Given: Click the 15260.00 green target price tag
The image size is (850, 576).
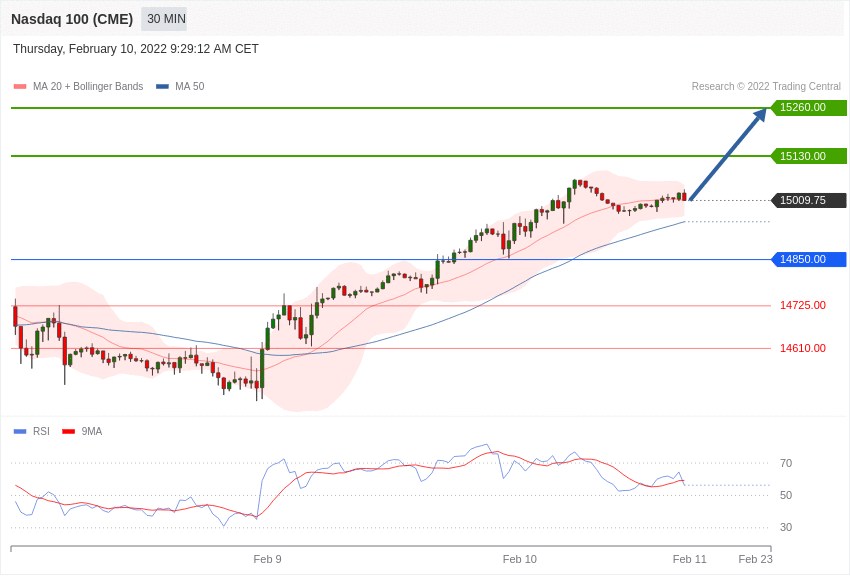Looking at the screenshot, I should (x=808, y=108).
